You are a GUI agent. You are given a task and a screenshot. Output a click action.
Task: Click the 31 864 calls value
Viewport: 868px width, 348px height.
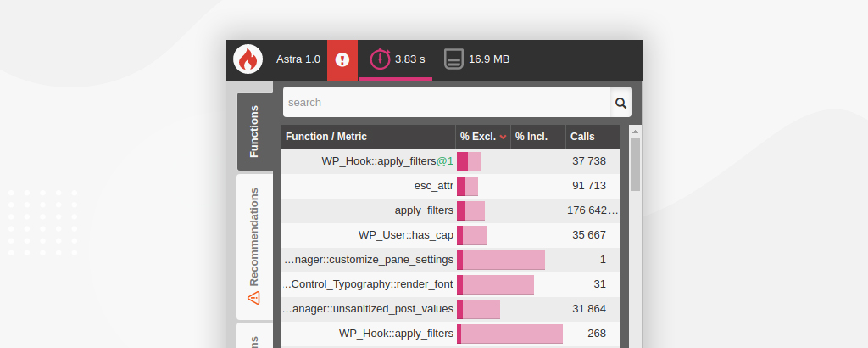click(x=589, y=309)
